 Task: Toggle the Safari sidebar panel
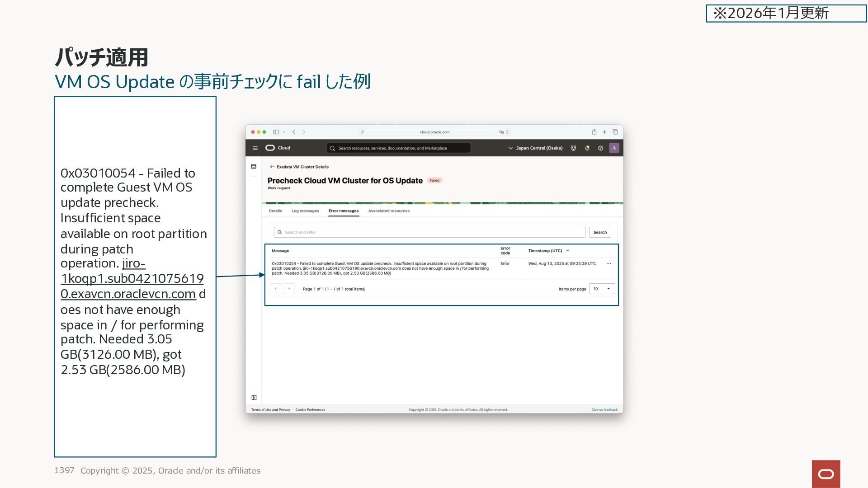point(276,132)
